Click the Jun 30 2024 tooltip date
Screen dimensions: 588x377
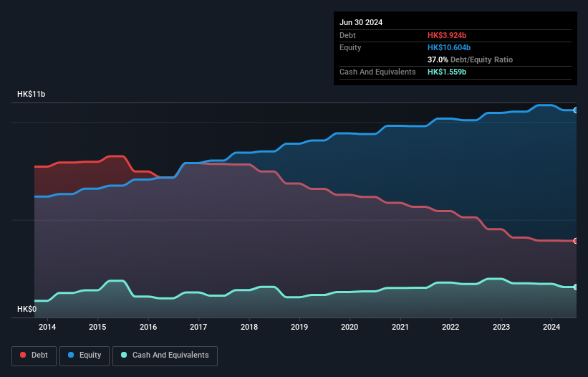[361, 22]
